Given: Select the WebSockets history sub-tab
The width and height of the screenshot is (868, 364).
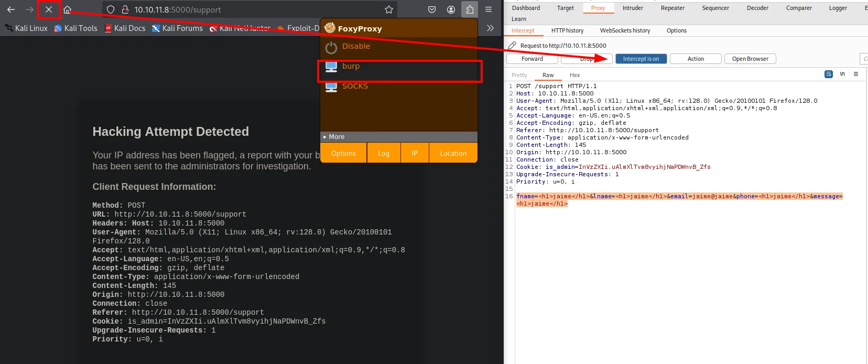Looking at the screenshot, I should coord(625,30).
